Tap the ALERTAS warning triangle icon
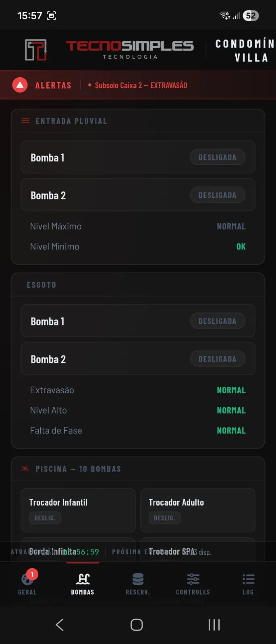Image resolution: width=276 pixels, height=644 pixels. (x=19, y=85)
